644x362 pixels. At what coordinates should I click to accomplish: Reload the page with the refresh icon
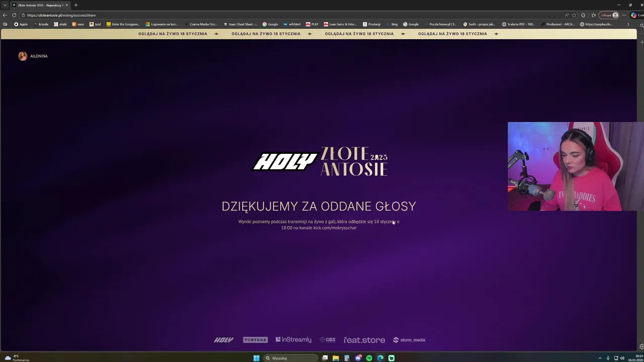click(14, 15)
